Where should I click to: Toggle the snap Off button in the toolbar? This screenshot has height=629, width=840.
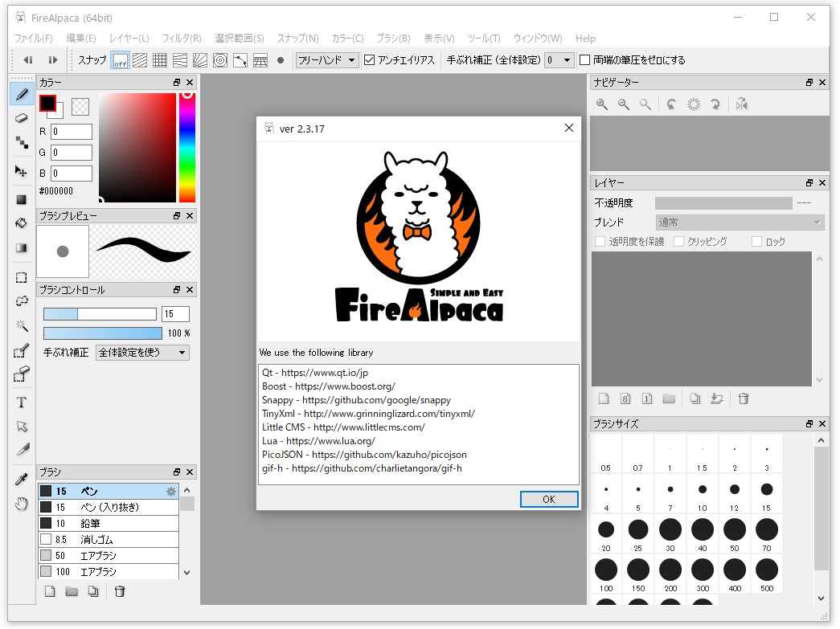(x=120, y=59)
